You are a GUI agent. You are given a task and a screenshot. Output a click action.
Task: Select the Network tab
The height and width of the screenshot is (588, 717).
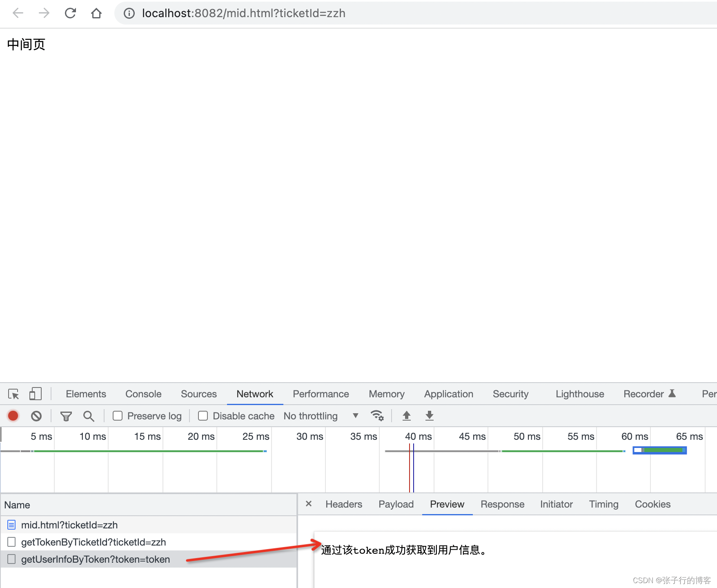pos(255,394)
